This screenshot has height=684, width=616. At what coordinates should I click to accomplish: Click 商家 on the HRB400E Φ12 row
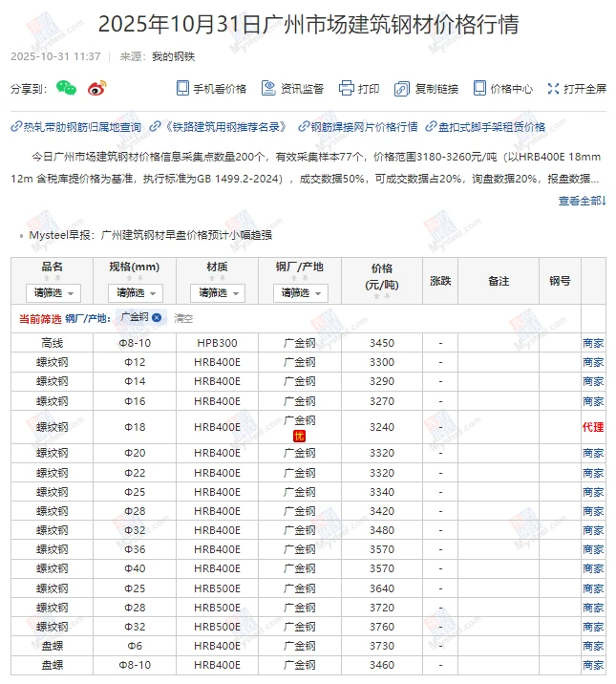593,362
